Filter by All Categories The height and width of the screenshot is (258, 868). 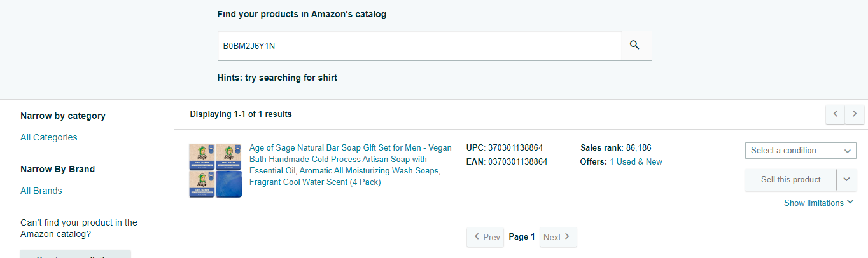(49, 137)
